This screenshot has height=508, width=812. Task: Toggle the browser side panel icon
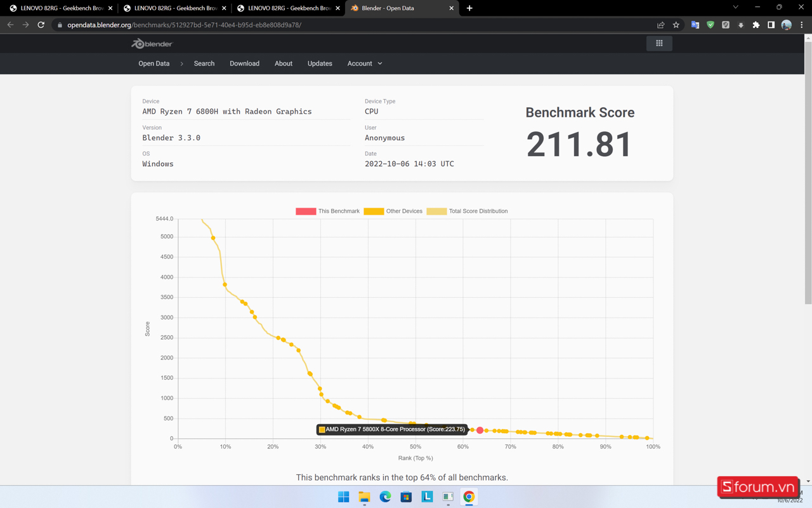771,25
